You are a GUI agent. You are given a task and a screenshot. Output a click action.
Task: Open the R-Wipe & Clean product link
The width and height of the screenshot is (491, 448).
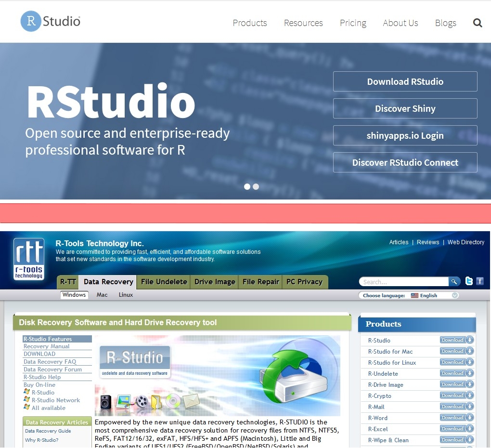coord(388,440)
